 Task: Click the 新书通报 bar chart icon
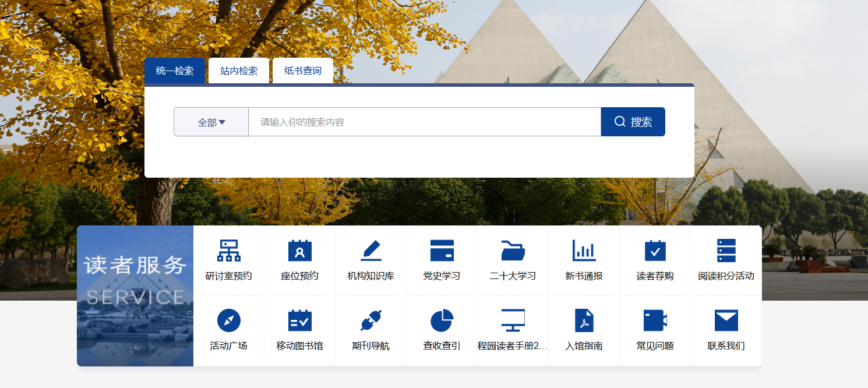coord(584,251)
